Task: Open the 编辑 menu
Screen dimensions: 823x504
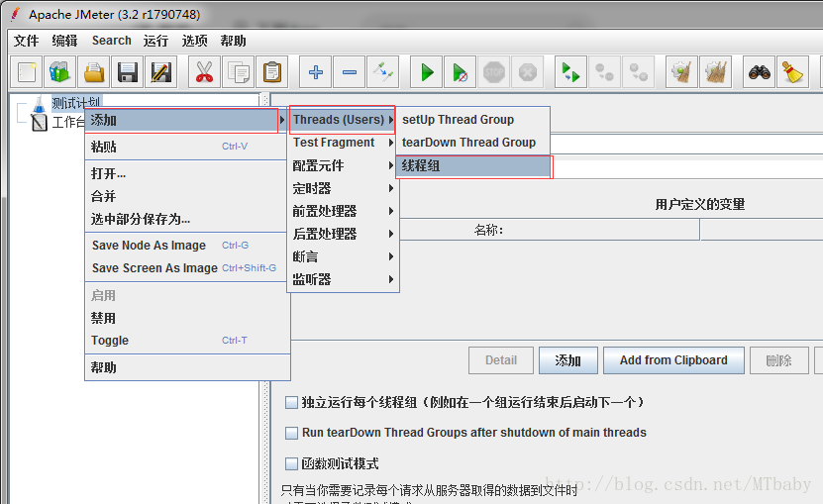Action: [64, 41]
